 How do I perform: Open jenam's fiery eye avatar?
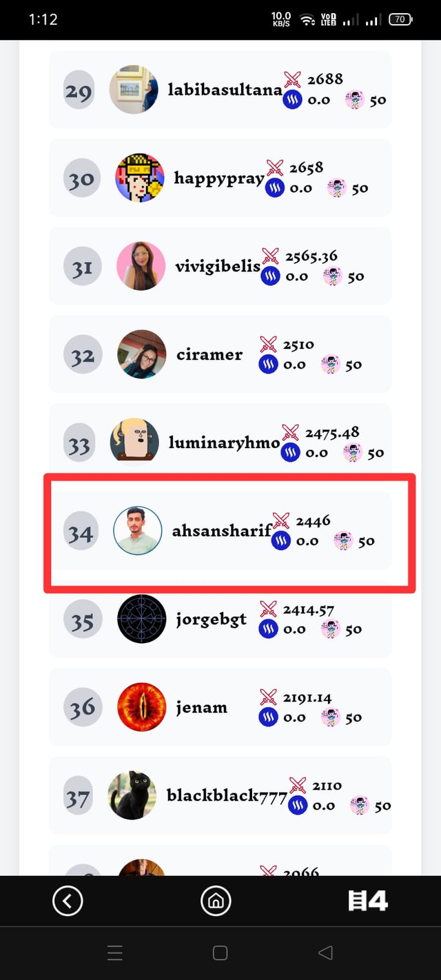click(x=141, y=707)
